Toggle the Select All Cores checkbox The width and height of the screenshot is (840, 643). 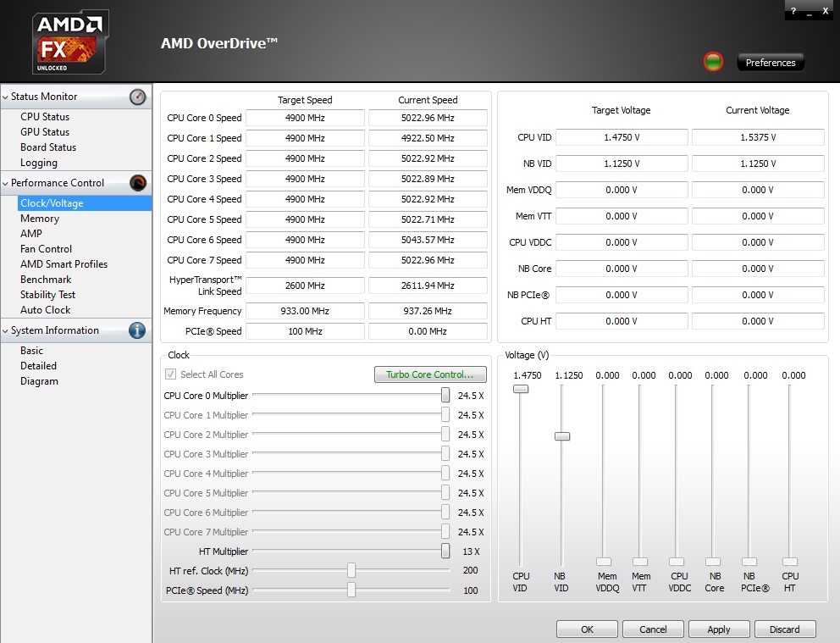coord(171,374)
